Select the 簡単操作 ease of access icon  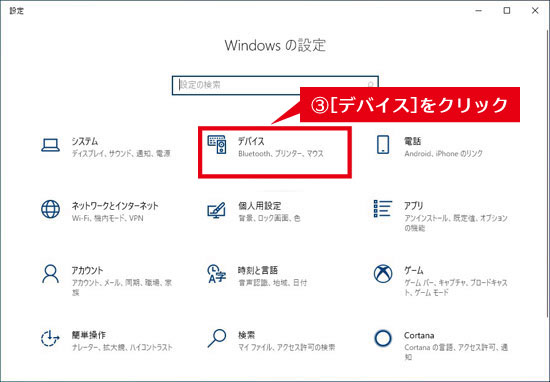coord(51,338)
